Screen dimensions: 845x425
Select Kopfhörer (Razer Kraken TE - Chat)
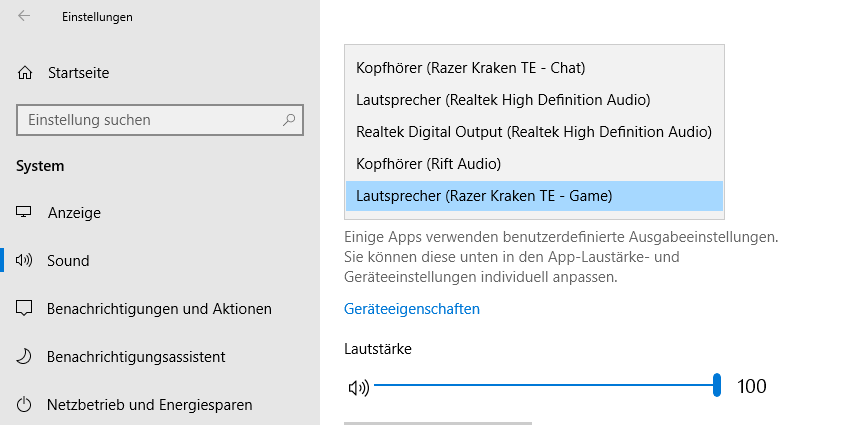coord(534,68)
